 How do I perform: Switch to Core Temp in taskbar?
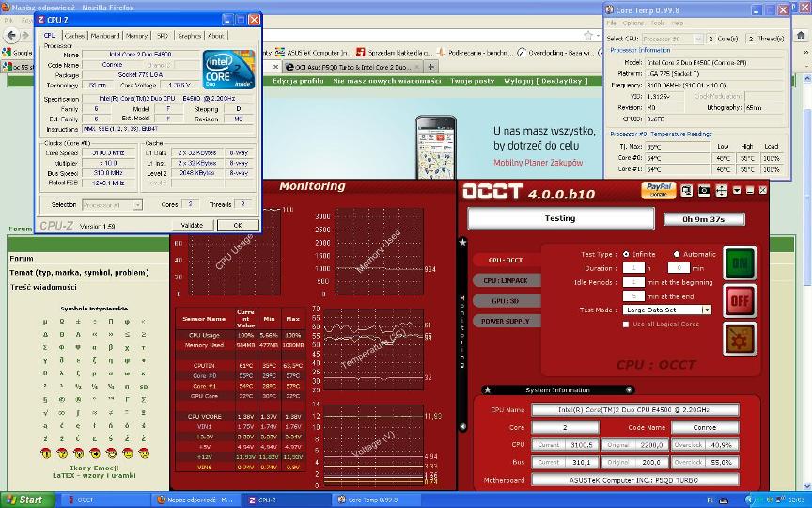[377, 500]
